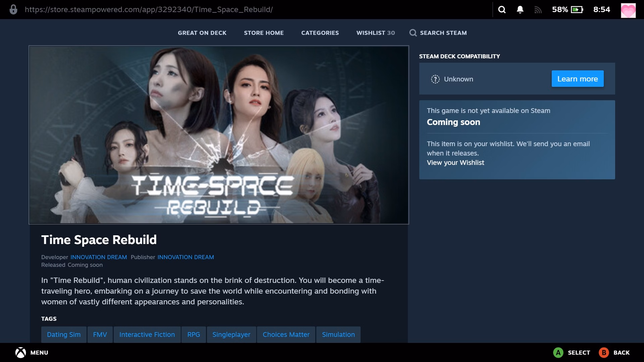Select the Singleplayer tag
Screen dimensions: 644x362
click(x=231, y=335)
